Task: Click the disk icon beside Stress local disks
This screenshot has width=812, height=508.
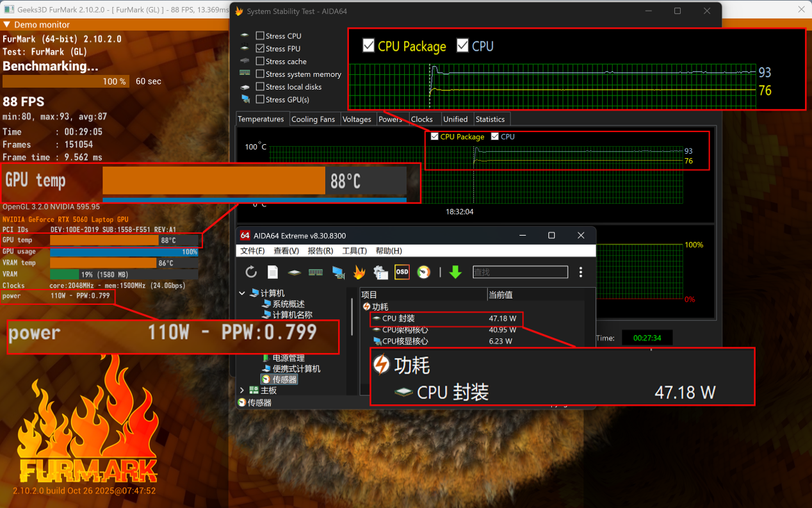Action: pos(245,87)
